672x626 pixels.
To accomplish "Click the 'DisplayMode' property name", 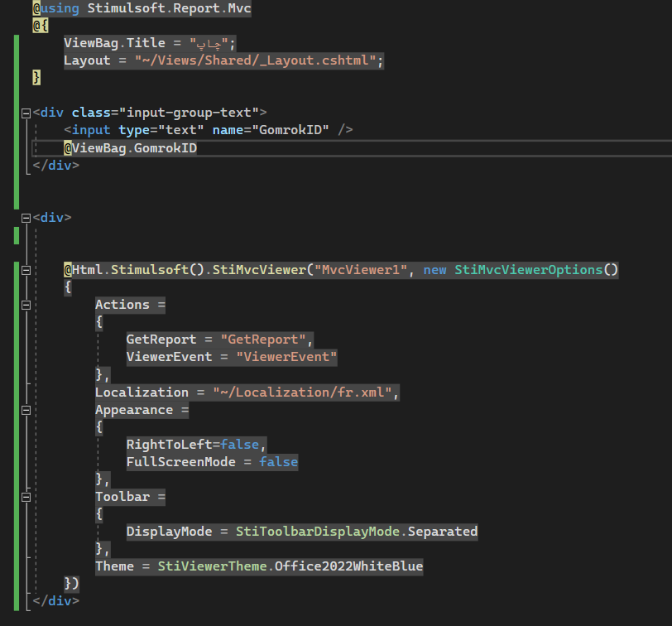I will pos(170,532).
